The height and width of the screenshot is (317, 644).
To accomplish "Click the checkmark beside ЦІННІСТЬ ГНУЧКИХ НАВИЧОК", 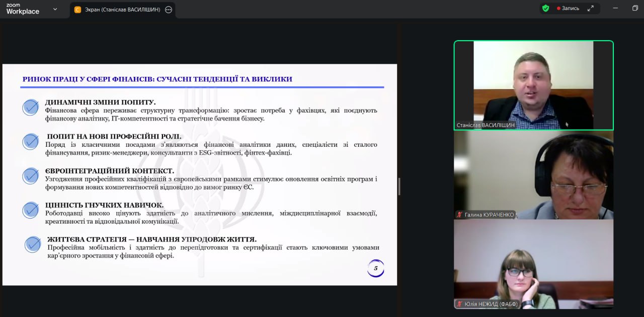I will point(31,210).
